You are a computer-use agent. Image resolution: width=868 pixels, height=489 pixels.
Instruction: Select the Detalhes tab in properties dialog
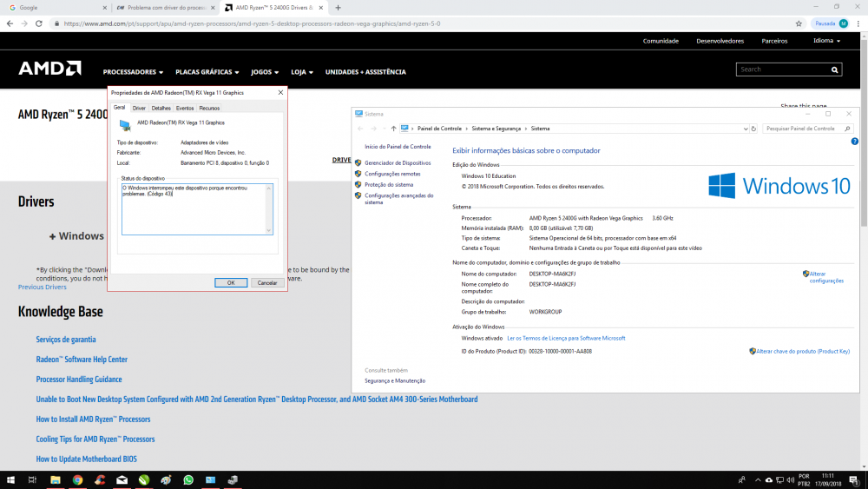tap(161, 108)
